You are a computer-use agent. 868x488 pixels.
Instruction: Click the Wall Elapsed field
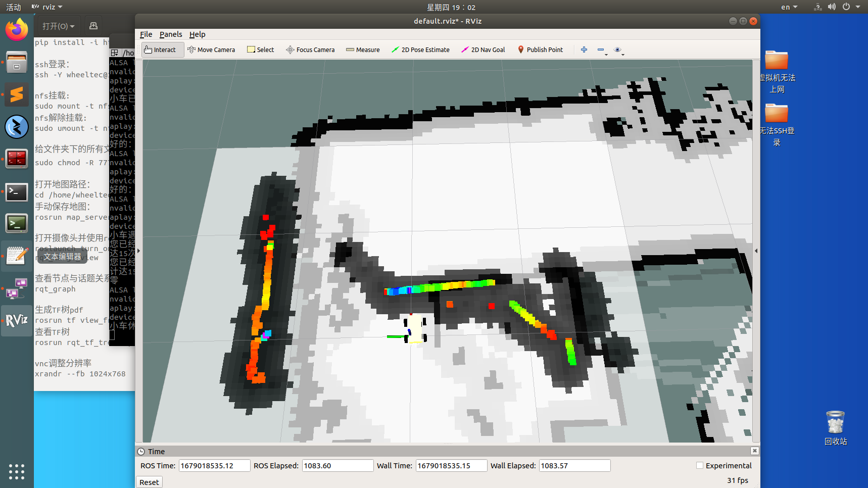[x=574, y=465]
